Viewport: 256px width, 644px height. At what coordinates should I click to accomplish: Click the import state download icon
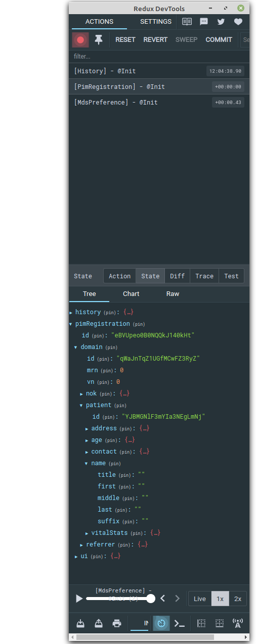pyautogui.click(x=80, y=623)
